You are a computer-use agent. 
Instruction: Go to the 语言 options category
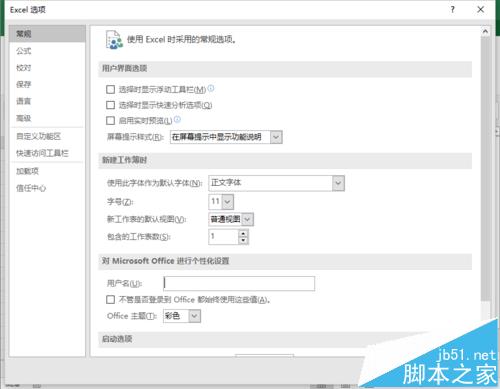(47, 101)
